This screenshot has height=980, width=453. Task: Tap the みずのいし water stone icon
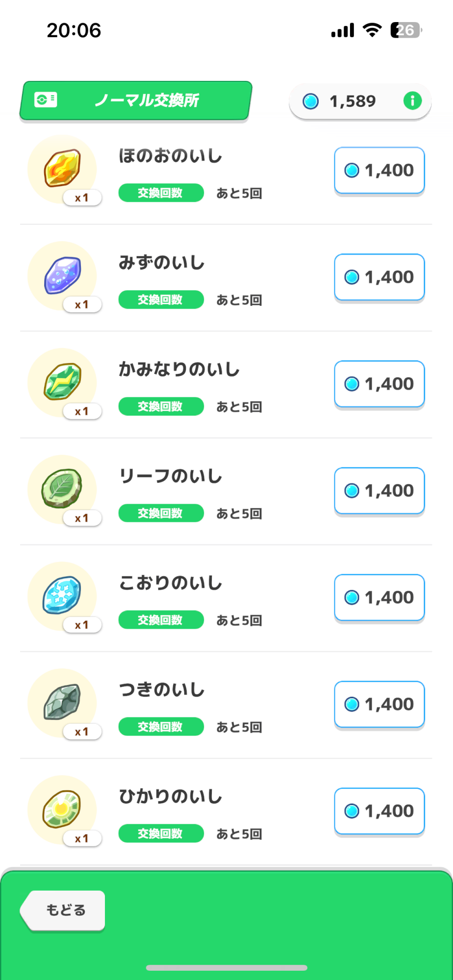(x=62, y=275)
